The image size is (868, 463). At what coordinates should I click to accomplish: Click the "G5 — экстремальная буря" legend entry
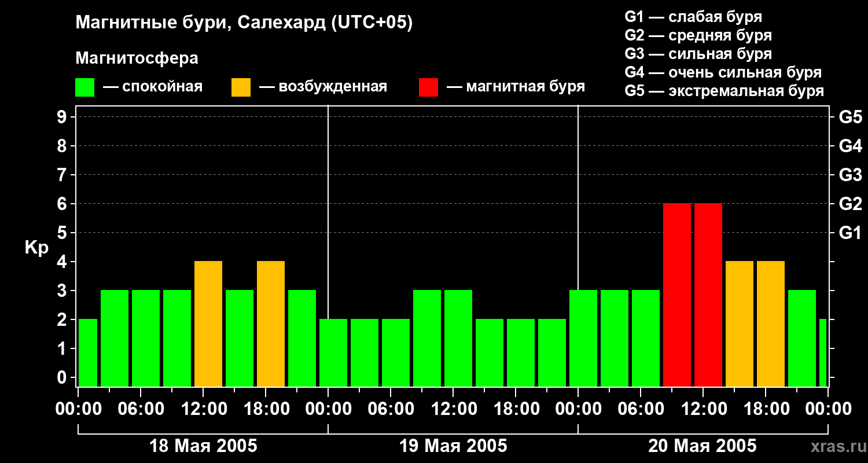click(724, 91)
